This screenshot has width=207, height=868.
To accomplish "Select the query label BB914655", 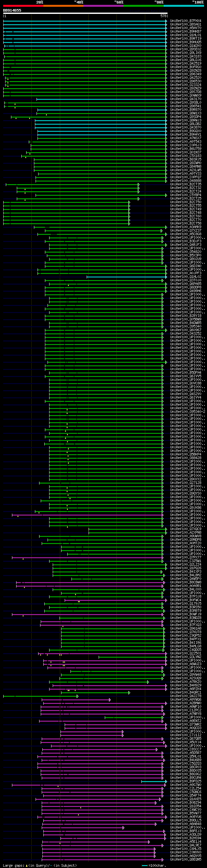I will [12, 10].
